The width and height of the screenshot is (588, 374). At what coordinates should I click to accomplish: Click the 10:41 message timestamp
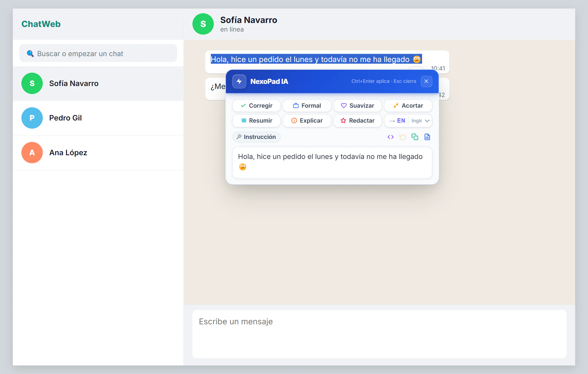point(438,68)
